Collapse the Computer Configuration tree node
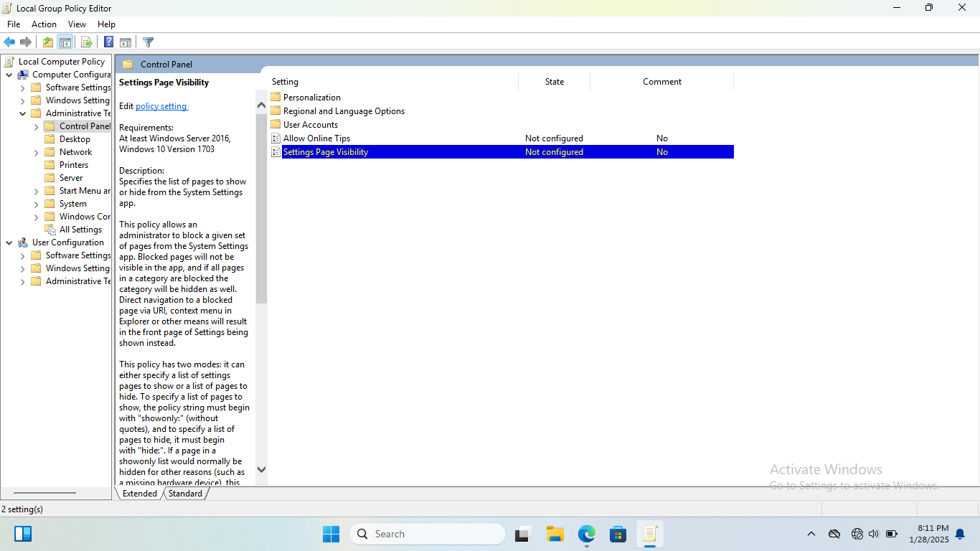 click(9, 75)
